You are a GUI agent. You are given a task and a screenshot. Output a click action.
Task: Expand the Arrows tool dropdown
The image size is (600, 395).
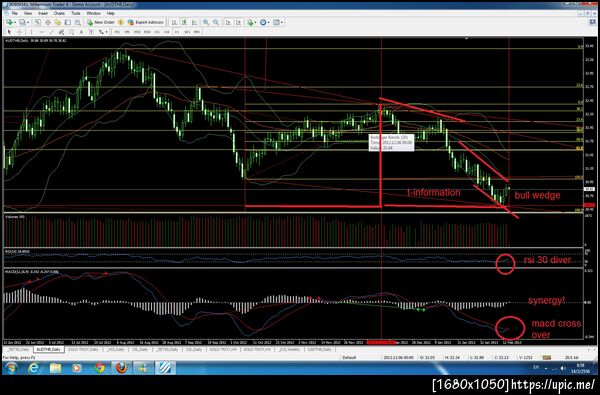[x=106, y=32]
